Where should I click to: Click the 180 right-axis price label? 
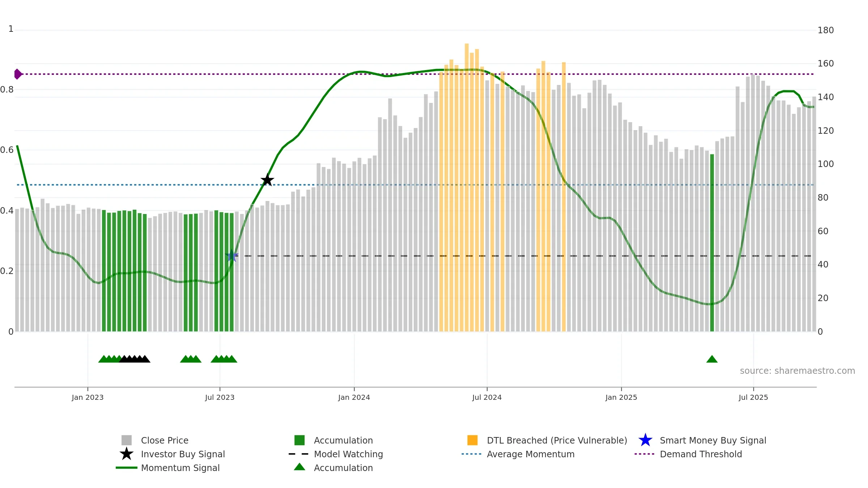point(826,30)
